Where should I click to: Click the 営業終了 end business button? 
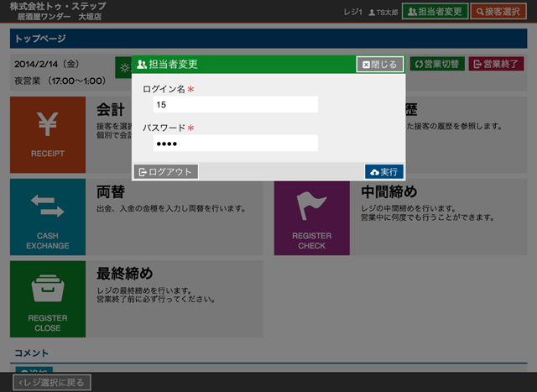[495, 65]
